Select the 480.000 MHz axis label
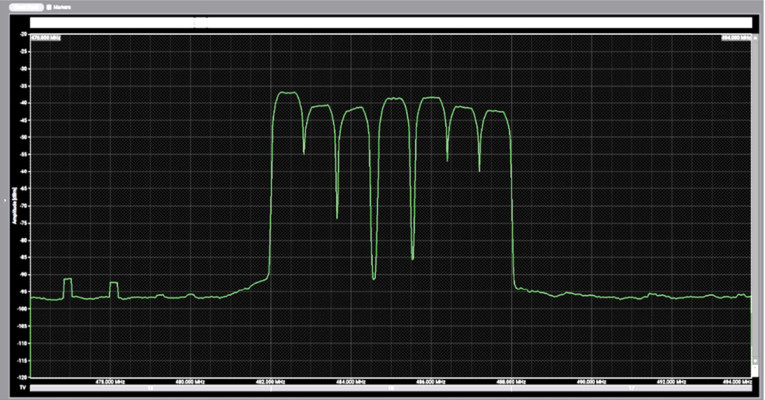The image size is (765, 400). [x=190, y=380]
